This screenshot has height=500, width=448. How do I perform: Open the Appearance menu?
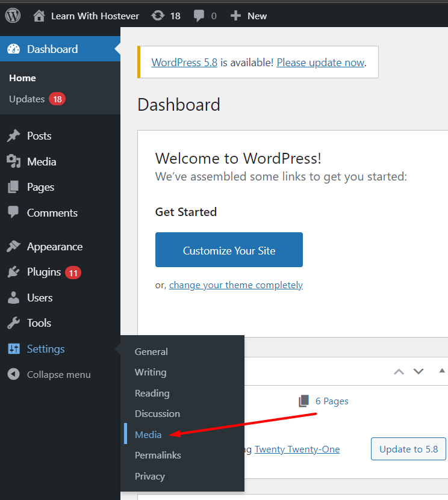click(55, 247)
